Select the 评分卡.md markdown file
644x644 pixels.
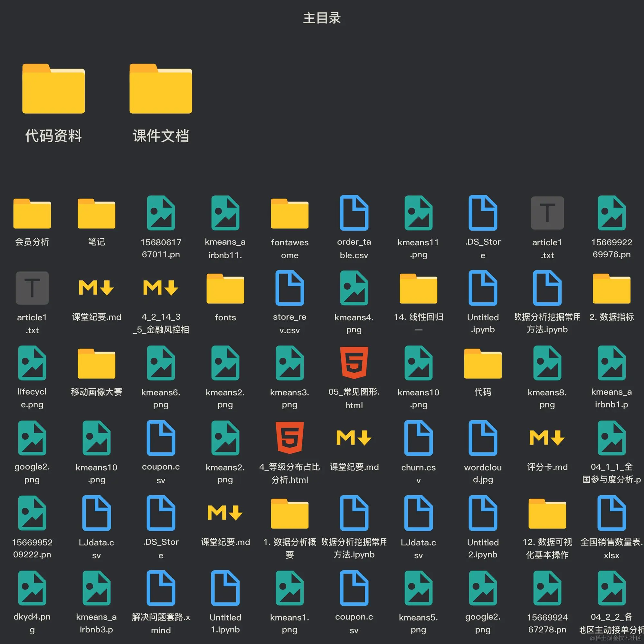(x=547, y=438)
